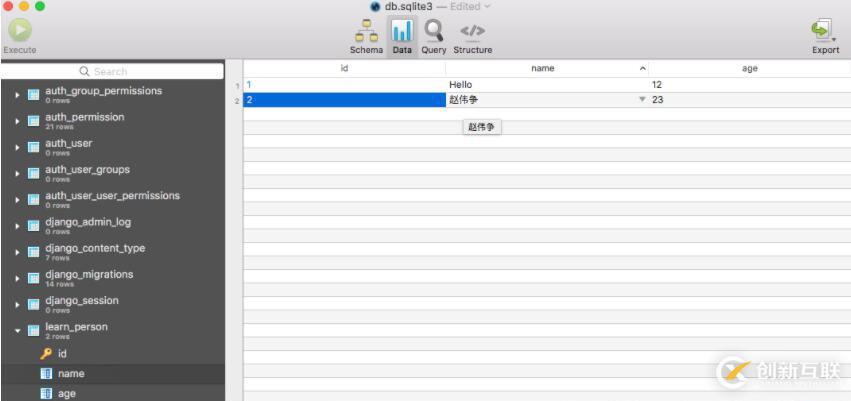
Task: Open the Structure code icon
Action: tap(473, 31)
